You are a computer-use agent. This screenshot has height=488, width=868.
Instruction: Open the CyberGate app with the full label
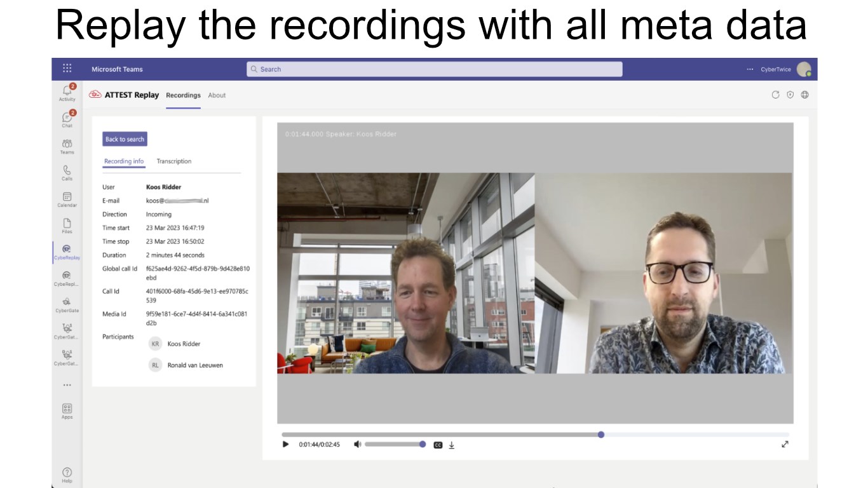click(x=67, y=305)
